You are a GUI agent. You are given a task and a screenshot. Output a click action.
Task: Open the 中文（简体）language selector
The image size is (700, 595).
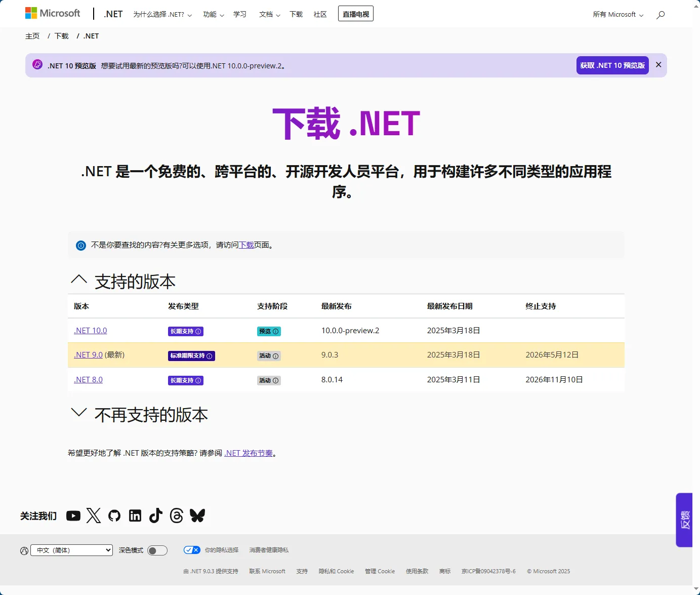pos(71,550)
